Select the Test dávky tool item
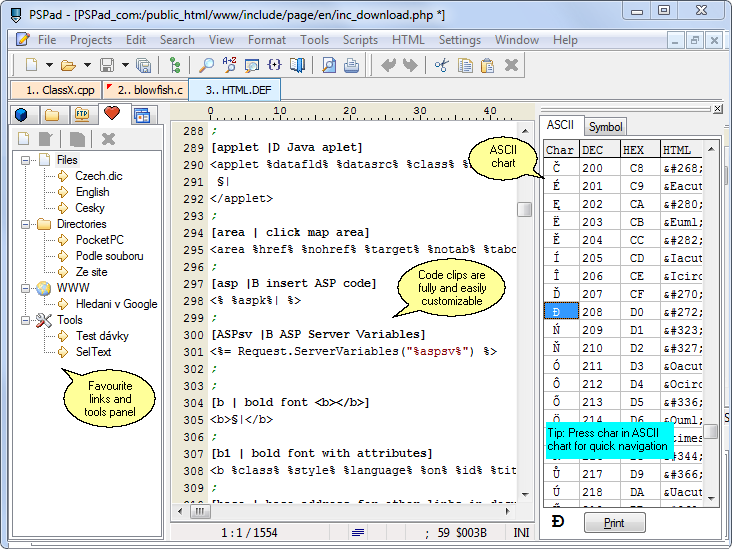 coord(102,336)
